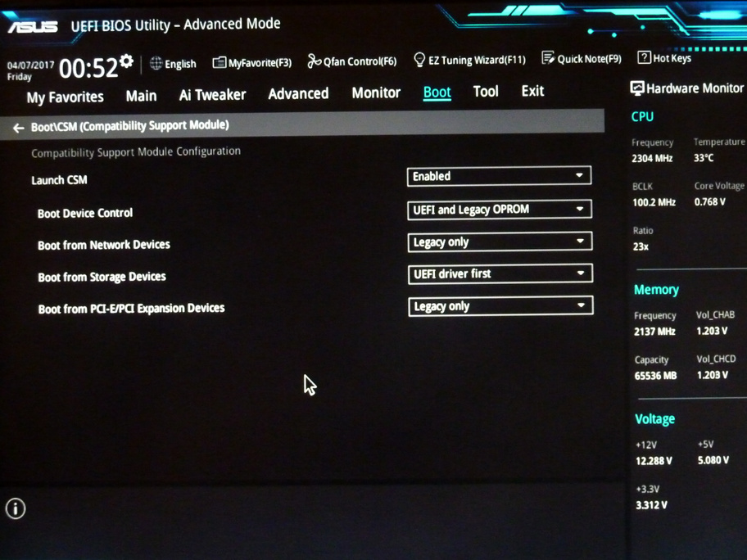Open the Tool tab
Image resolution: width=747 pixels, height=560 pixels.
tap(486, 91)
